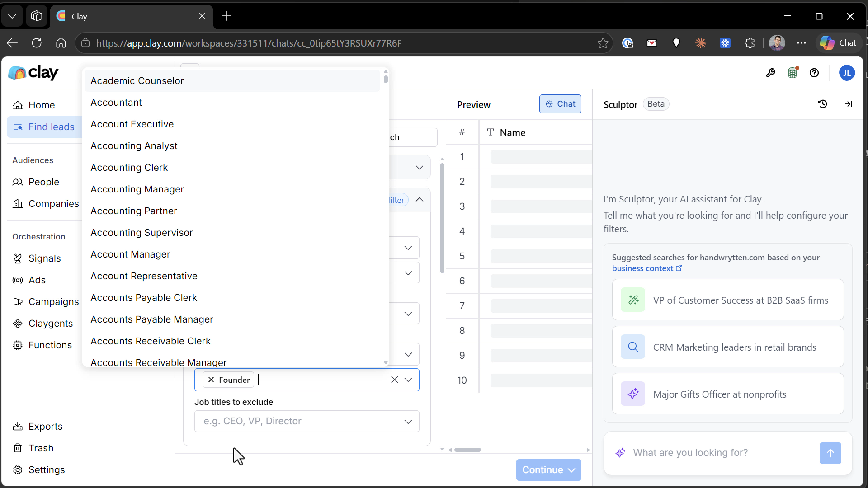868x488 pixels.
Task: Click the Exports icon
Action: pyautogui.click(x=18, y=426)
